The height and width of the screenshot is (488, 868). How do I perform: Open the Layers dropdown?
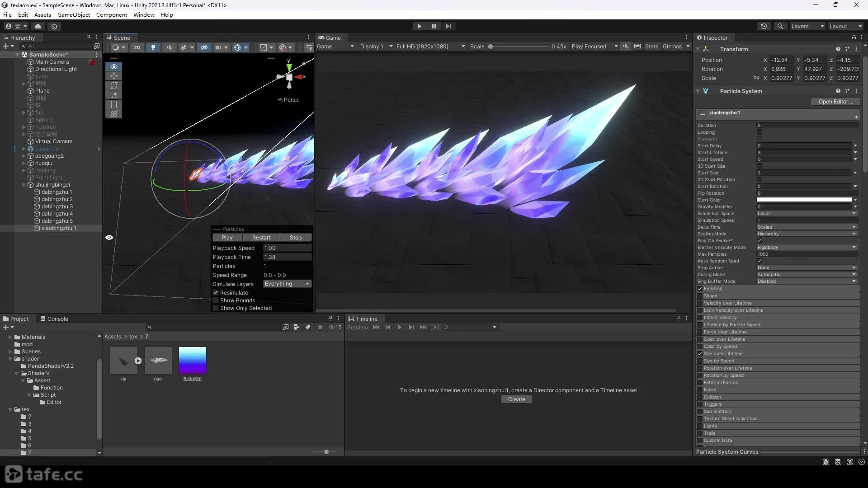[807, 26]
